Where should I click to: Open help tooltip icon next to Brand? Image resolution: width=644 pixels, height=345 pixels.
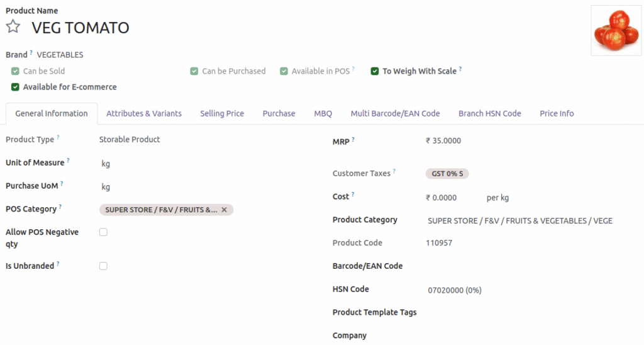click(31, 53)
